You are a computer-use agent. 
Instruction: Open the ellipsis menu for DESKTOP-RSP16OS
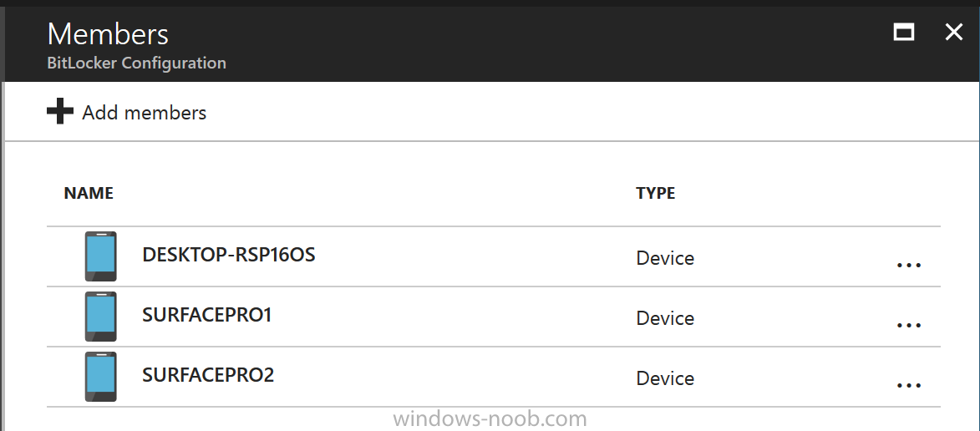pos(909,265)
